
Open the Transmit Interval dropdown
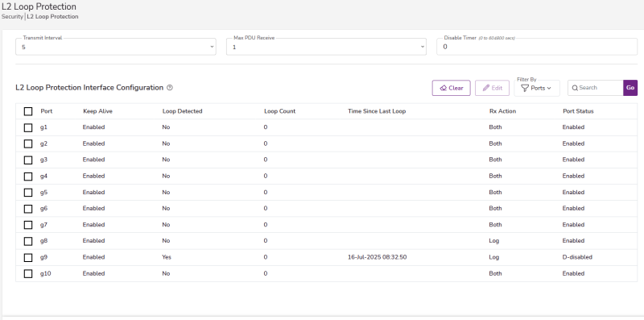[116, 47]
